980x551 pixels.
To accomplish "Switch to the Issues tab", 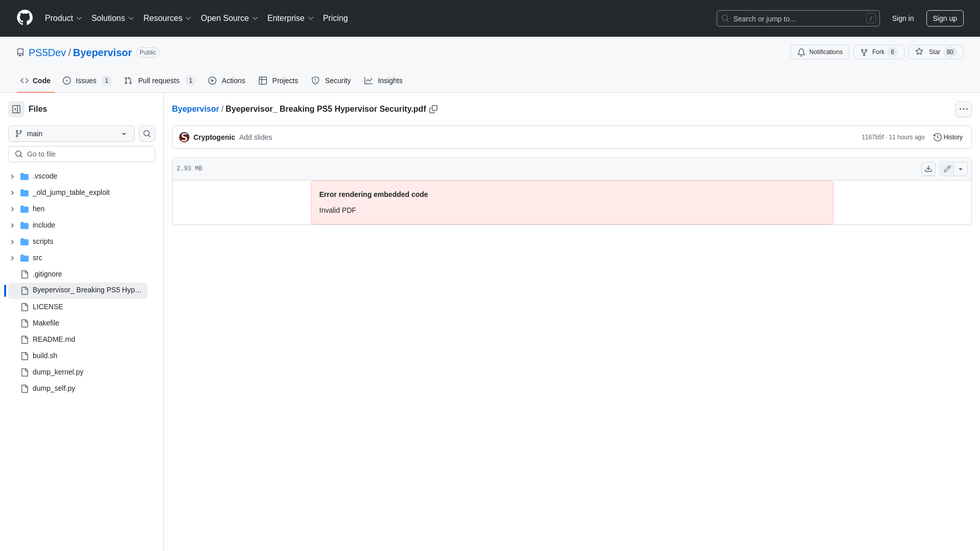I will [x=87, y=81].
